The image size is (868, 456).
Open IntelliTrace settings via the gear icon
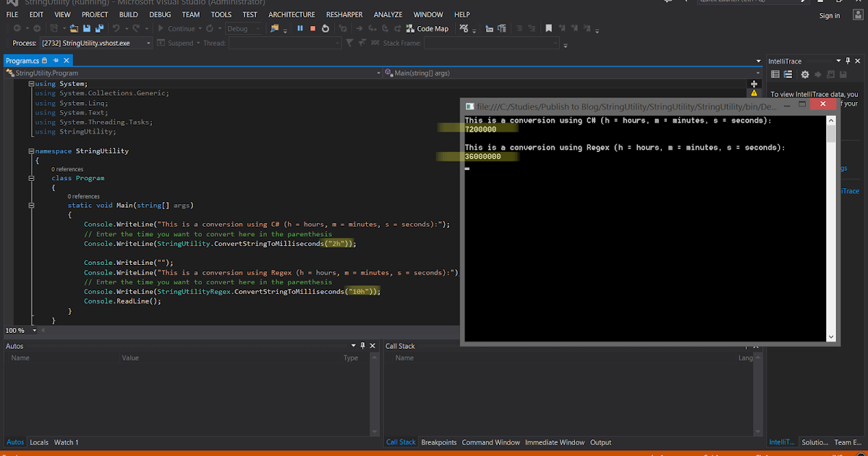pos(805,73)
